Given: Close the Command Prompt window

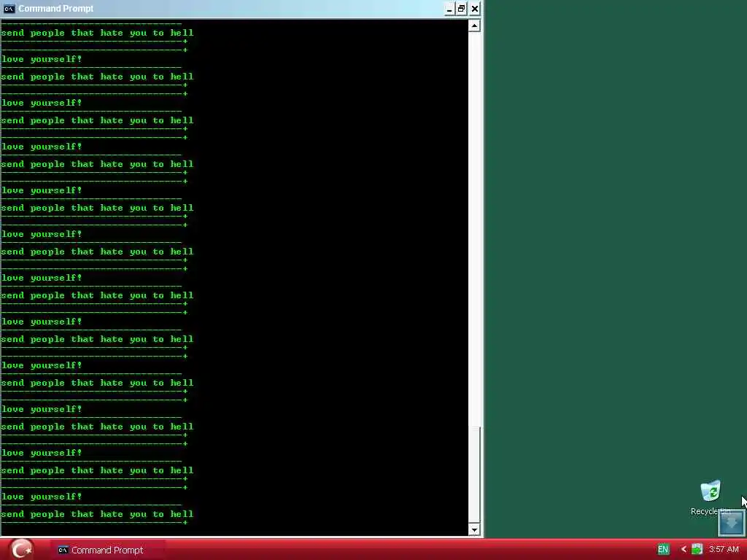Looking at the screenshot, I should 475,9.
